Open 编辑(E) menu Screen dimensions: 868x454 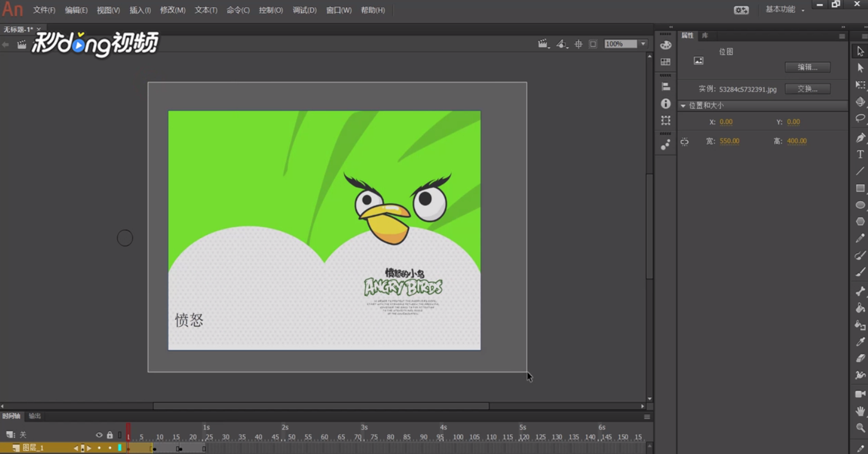pyautogui.click(x=76, y=10)
